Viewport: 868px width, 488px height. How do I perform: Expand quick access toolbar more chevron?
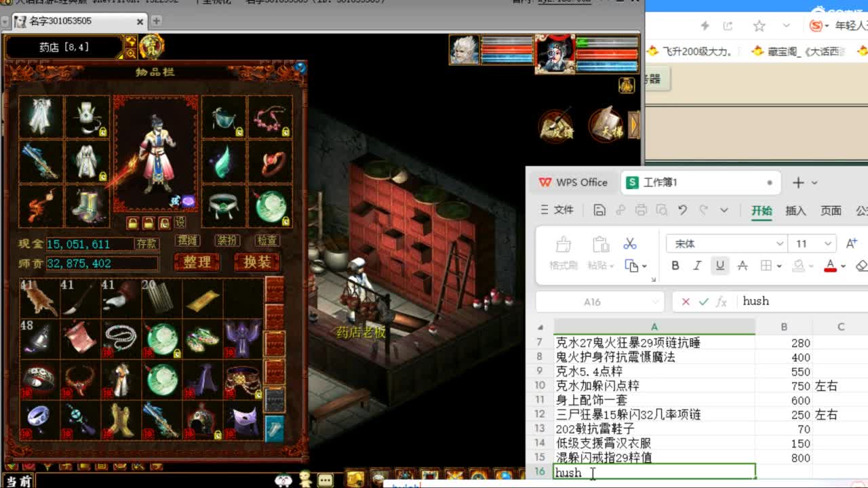point(724,210)
